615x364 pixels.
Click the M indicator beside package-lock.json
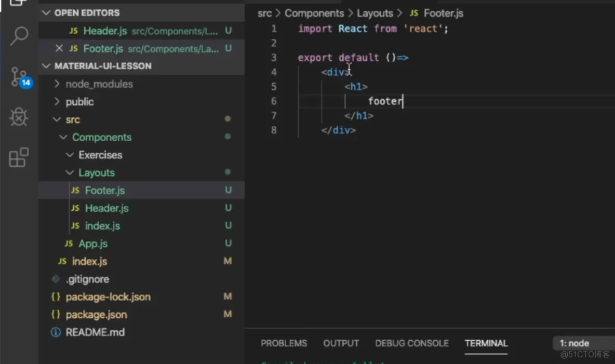228,296
